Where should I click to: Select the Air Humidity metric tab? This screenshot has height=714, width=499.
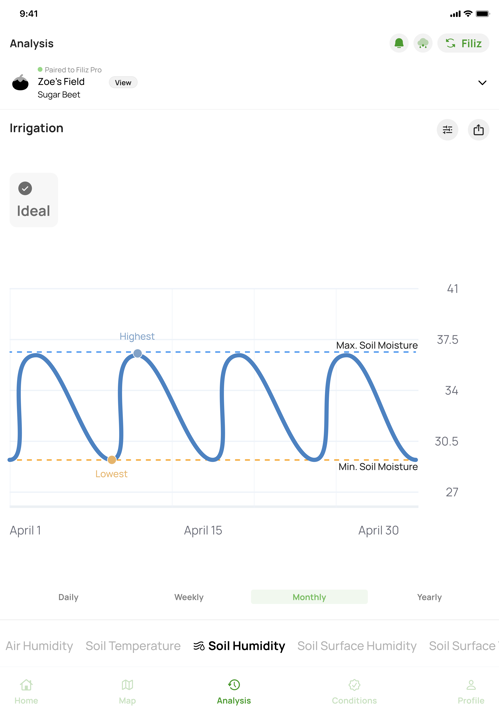tap(39, 646)
